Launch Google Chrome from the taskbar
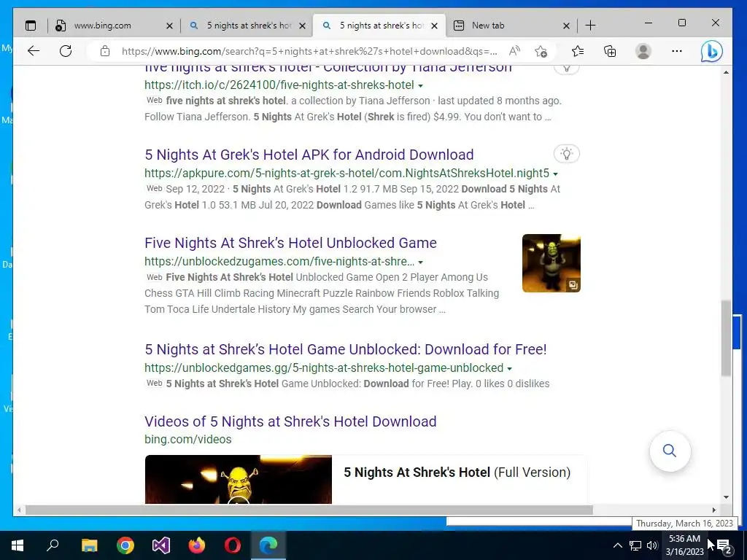The height and width of the screenshot is (560, 747). pyautogui.click(x=125, y=545)
